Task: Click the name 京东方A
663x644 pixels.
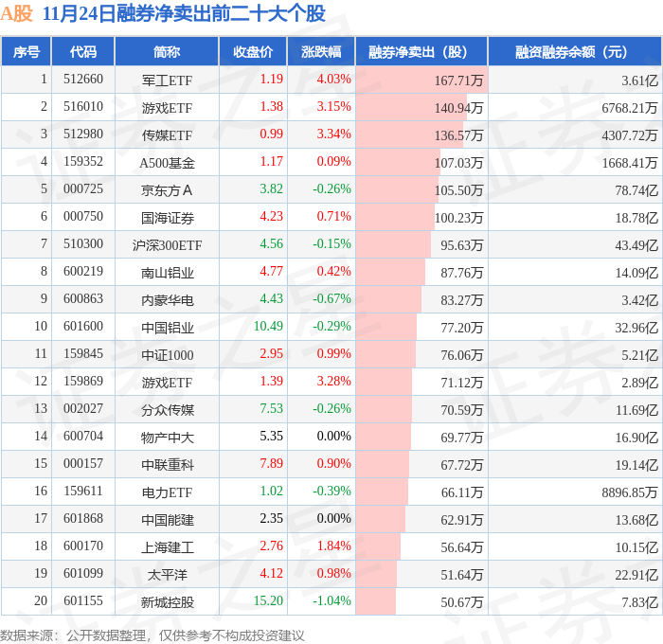Action: (x=167, y=190)
